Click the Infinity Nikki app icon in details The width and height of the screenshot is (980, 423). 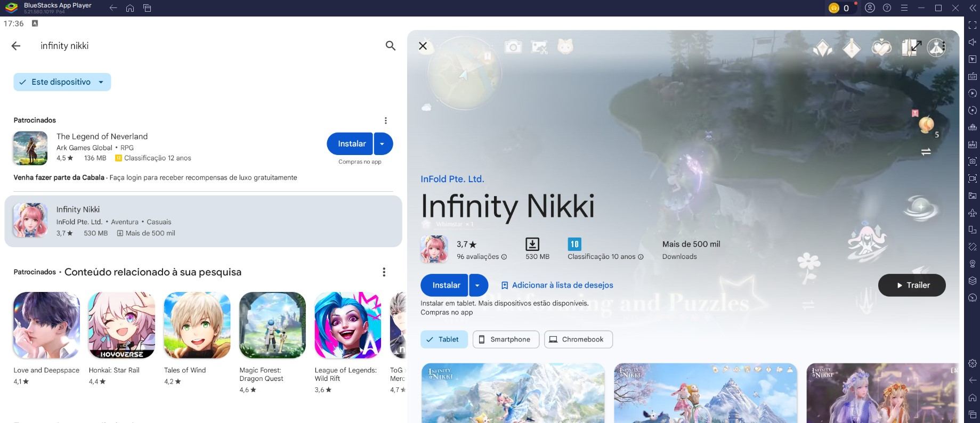(x=434, y=249)
